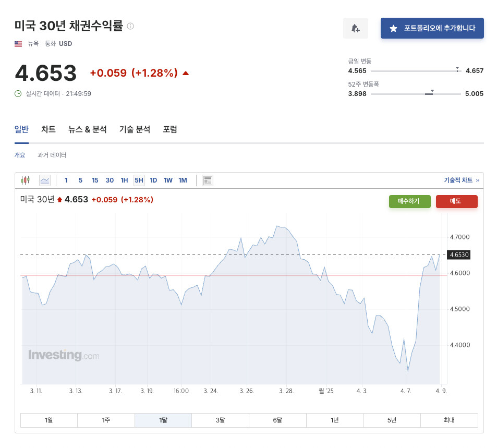Screen dimensions: 497x448
Task: Open the 차트 tab
Action: [x=49, y=129]
